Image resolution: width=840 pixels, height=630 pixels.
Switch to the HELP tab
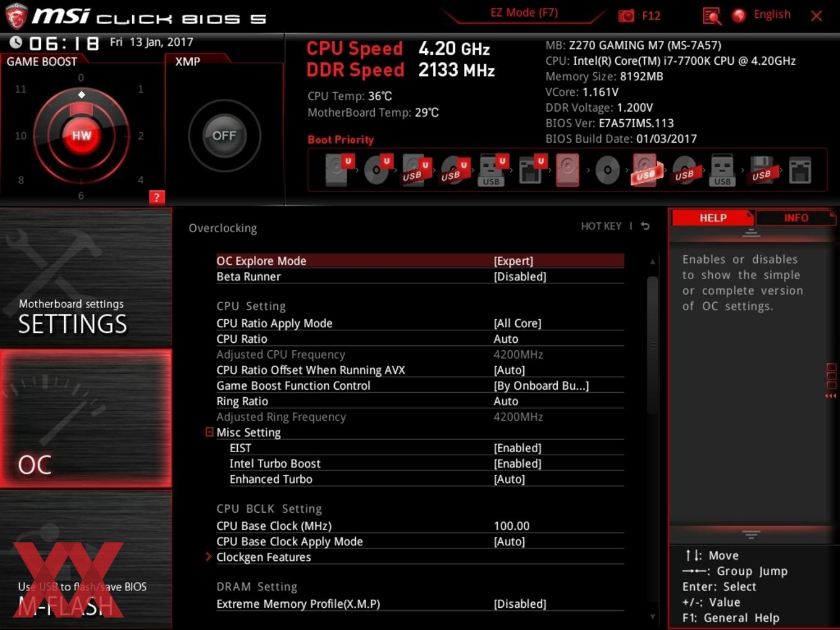click(x=713, y=217)
